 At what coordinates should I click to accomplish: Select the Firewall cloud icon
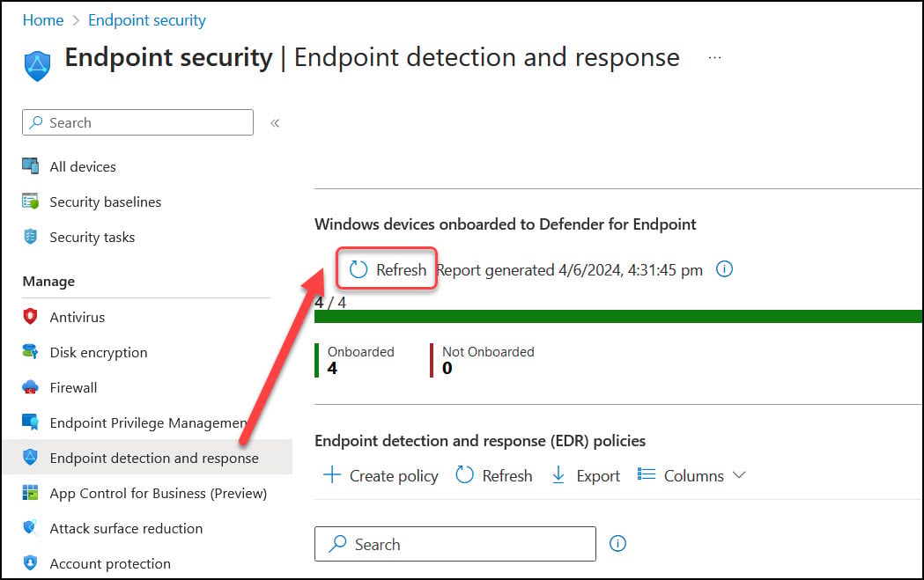click(x=30, y=387)
